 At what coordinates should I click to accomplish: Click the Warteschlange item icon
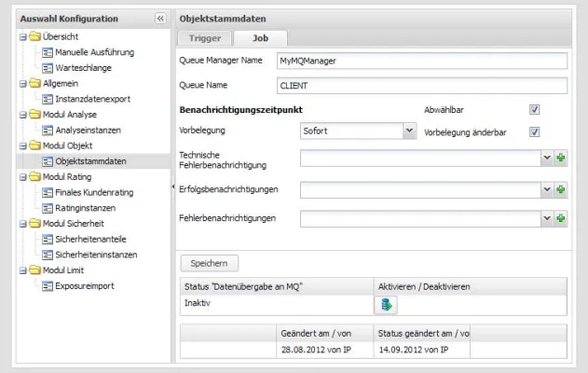pyautogui.click(x=47, y=66)
